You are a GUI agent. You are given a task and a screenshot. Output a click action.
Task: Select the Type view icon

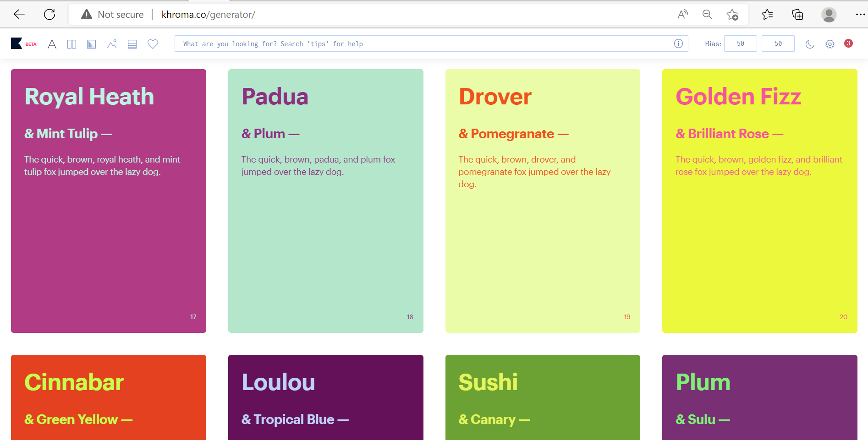tap(52, 44)
